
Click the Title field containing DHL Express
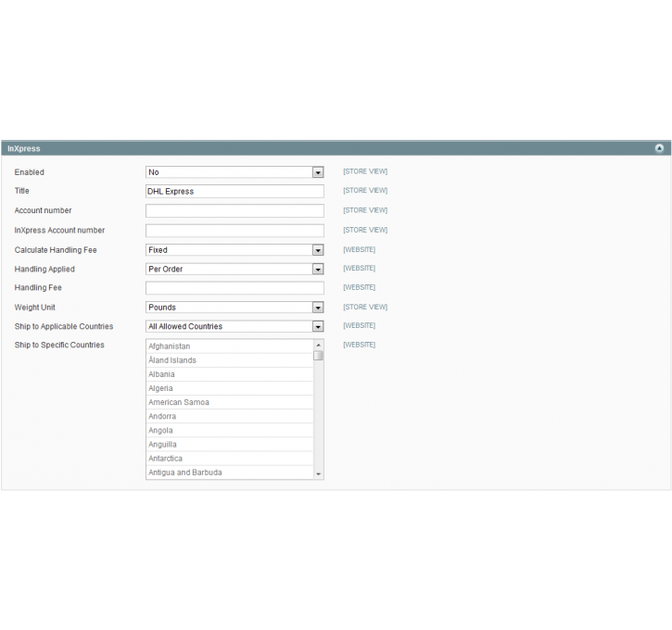235,192
